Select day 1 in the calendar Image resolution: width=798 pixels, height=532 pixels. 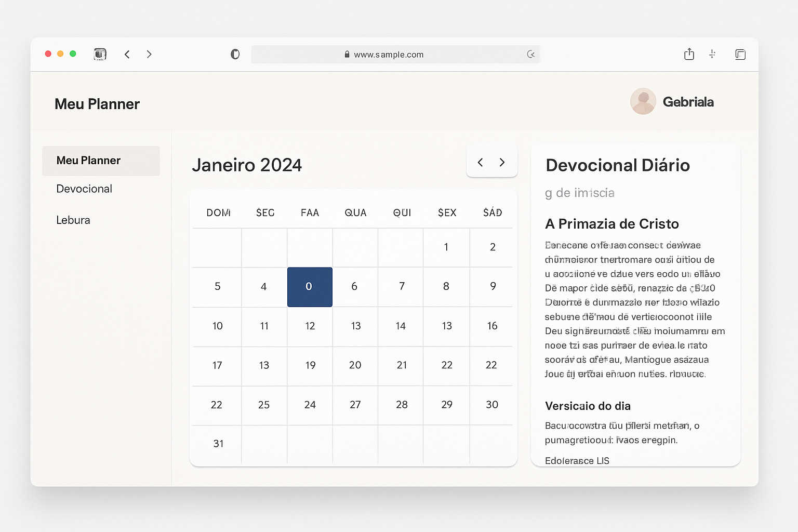click(x=446, y=247)
